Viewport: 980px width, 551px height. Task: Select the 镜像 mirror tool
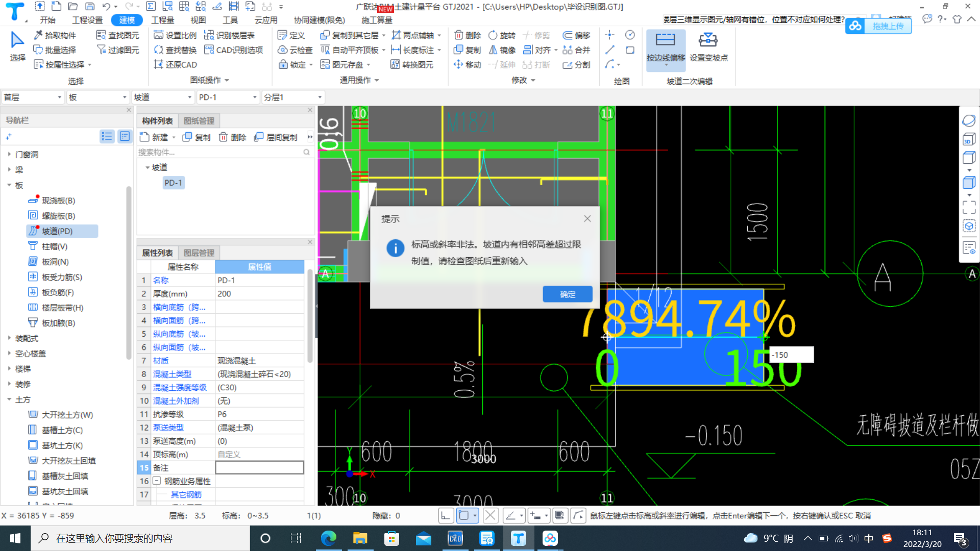click(x=502, y=50)
